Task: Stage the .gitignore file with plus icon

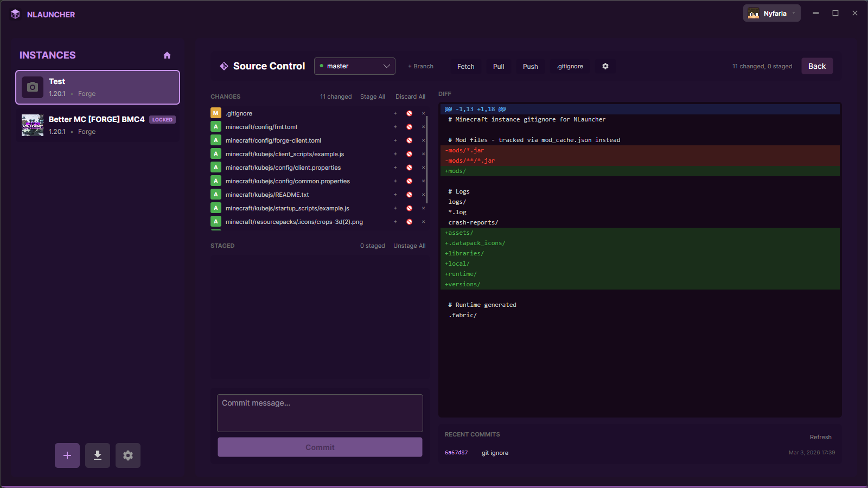Action: point(395,113)
